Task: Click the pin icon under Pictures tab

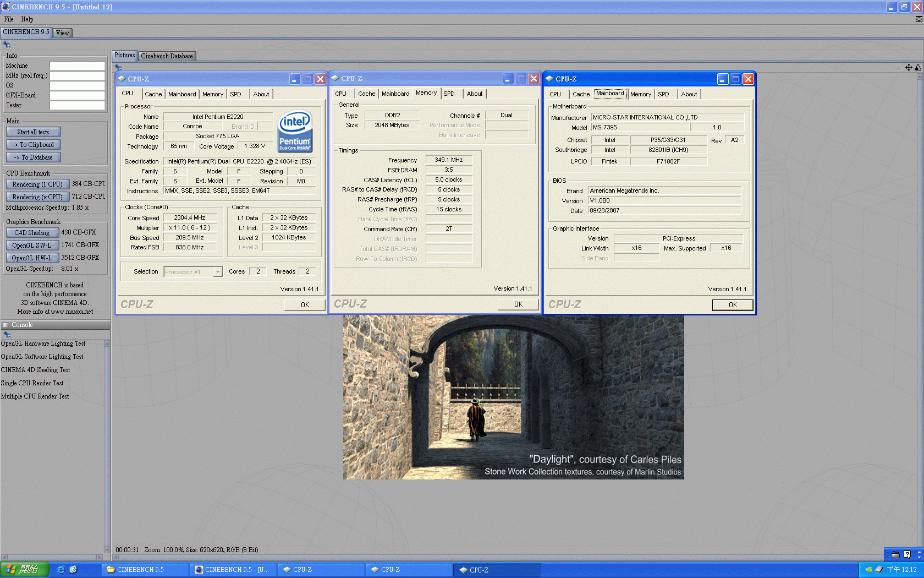Action: [x=118, y=68]
